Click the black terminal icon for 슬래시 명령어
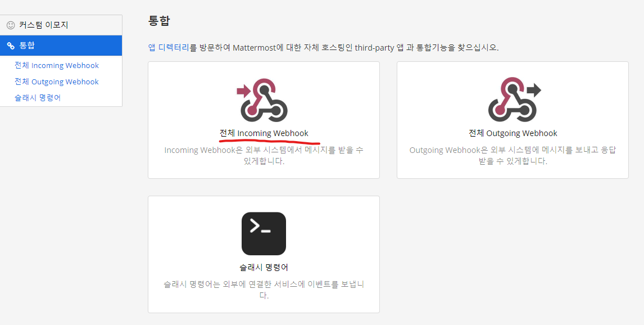Viewport: 644px width, 325px height. pos(264,233)
